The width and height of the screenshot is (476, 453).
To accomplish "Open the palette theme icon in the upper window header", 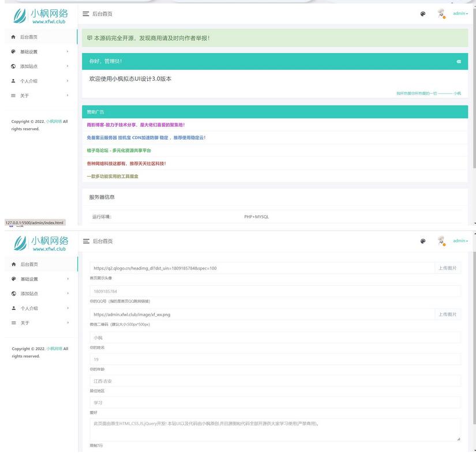I will tap(423, 14).
